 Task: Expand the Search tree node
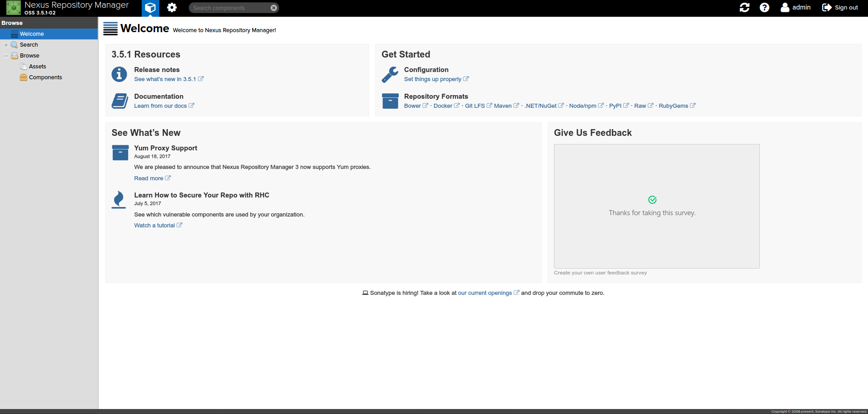click(6, 45)
